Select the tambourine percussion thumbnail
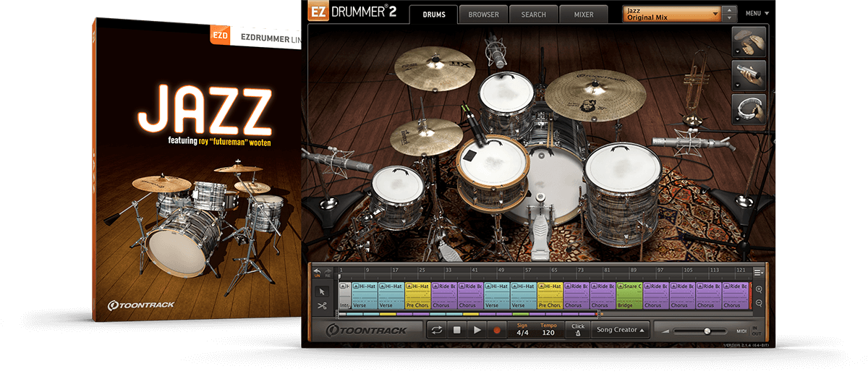Image resolution: width=868 pixels, height=374 pixels. click(x=749, y=109)
